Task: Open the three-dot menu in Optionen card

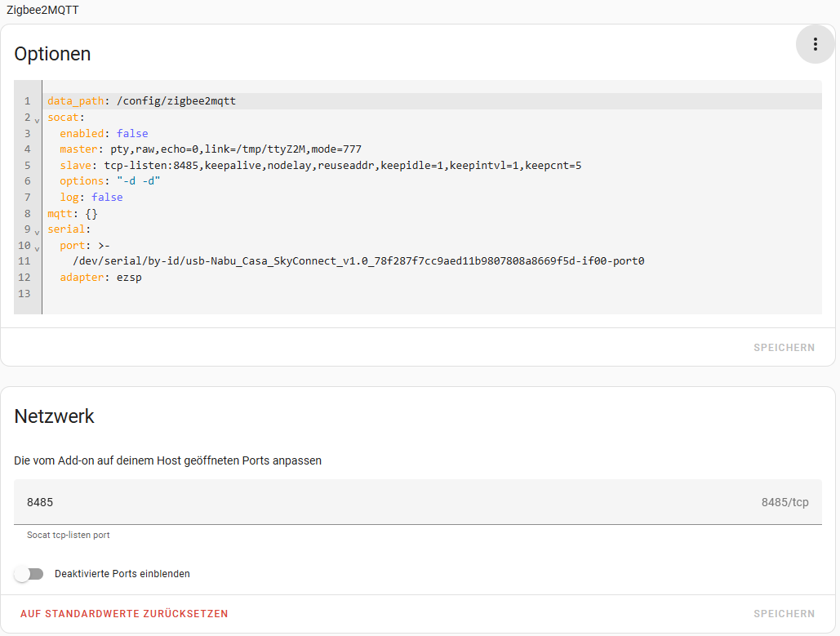Action: [x=815, y=44]
